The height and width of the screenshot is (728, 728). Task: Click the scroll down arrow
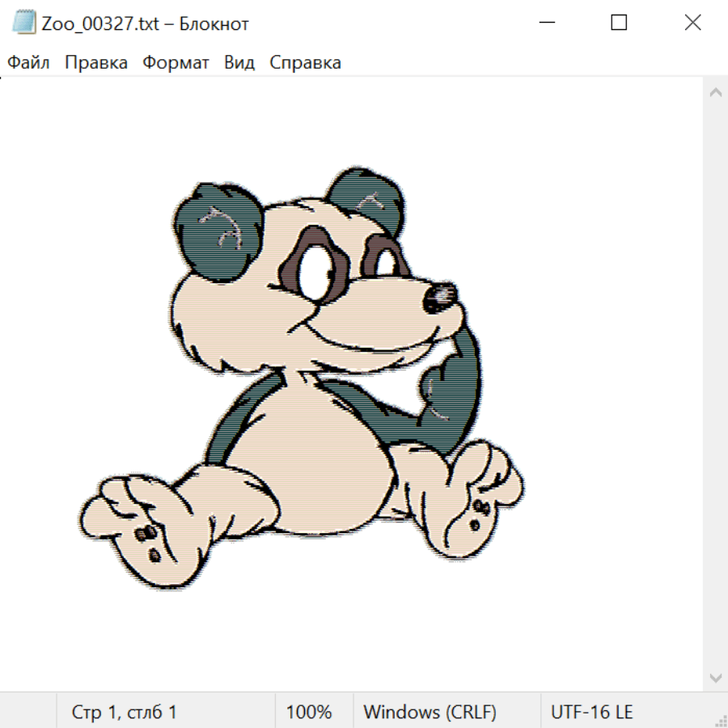715,676
